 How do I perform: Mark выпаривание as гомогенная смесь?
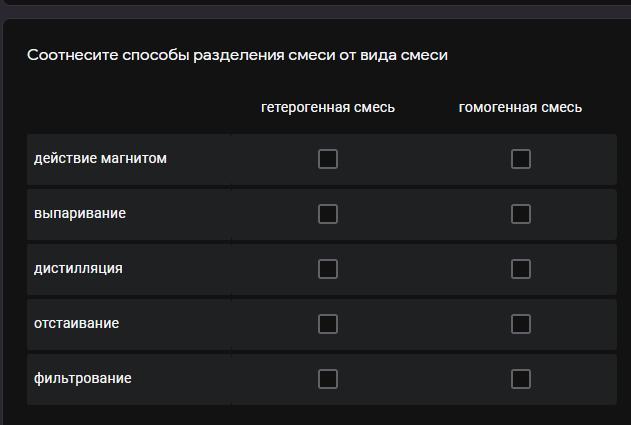[521, 214]
